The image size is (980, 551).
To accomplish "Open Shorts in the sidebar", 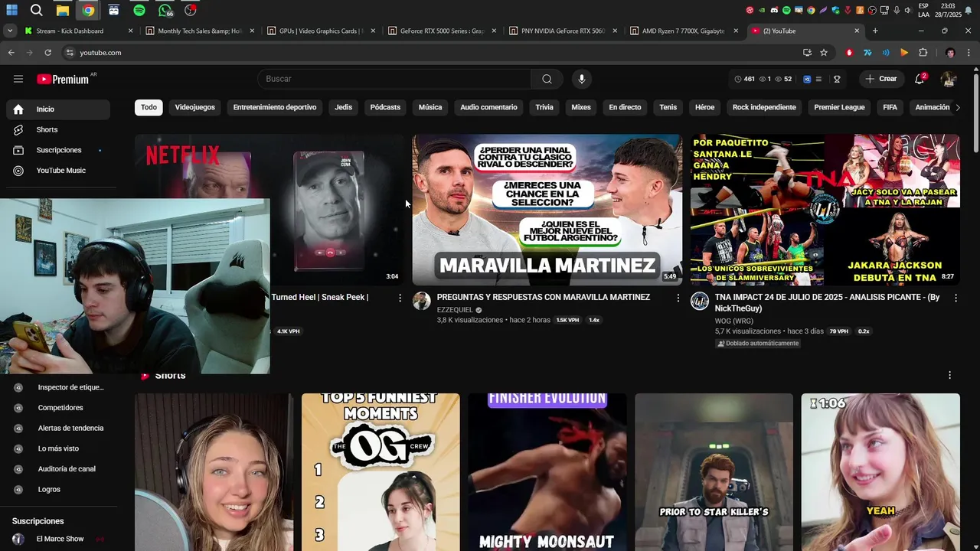I will (58, 130).
